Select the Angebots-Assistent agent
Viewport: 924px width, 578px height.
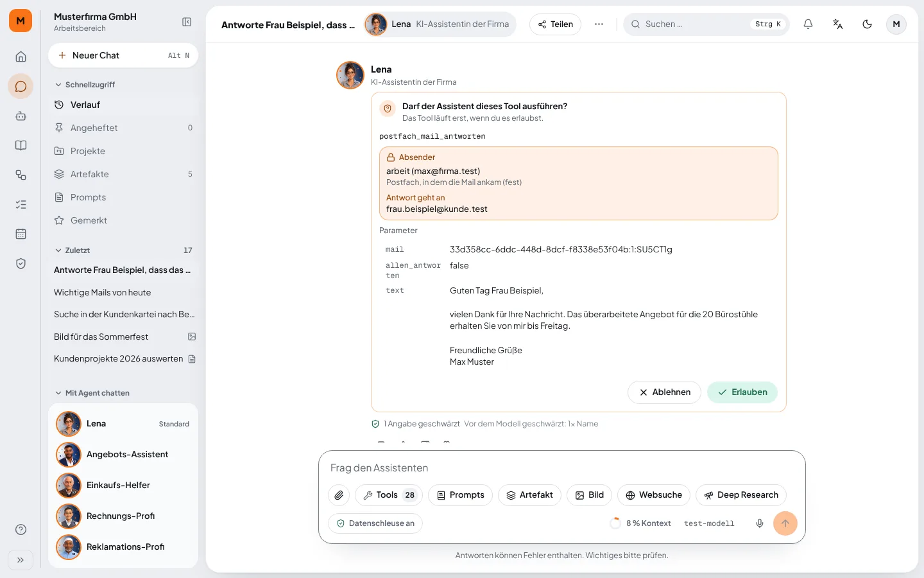pos(123,455)
